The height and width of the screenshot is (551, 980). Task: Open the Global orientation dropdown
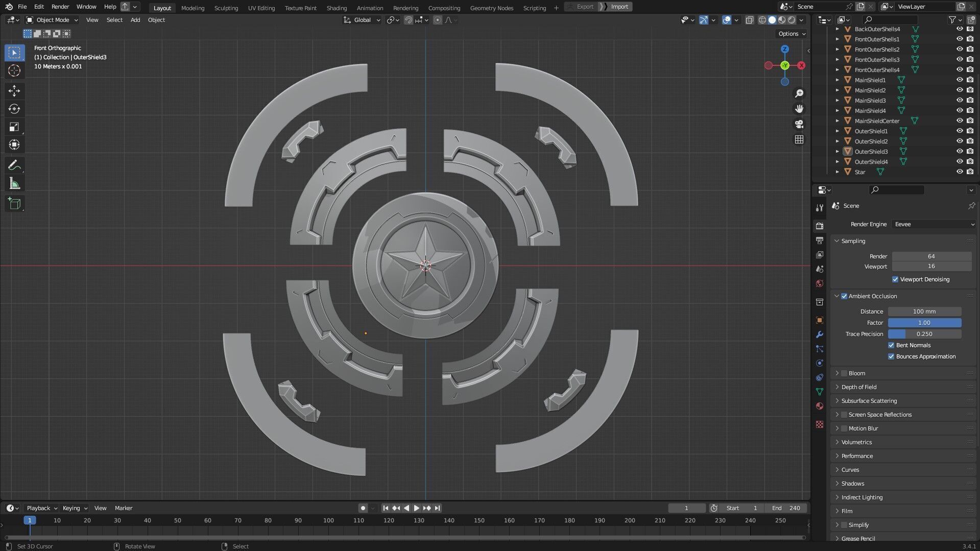pos(362,20)
